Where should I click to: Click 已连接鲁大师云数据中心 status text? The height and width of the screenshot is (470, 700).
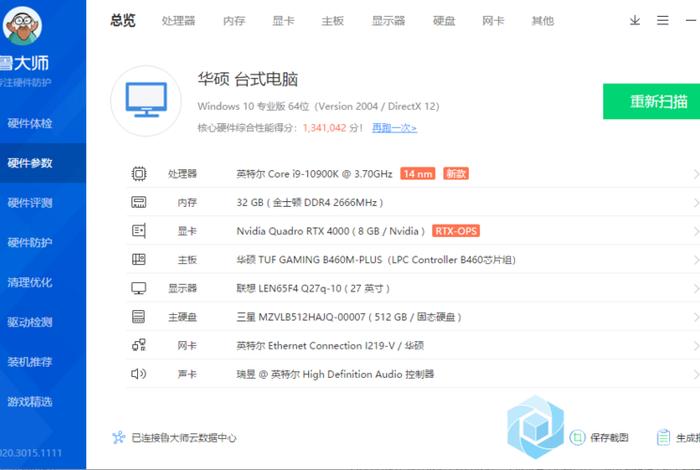[x=184, y=438]
